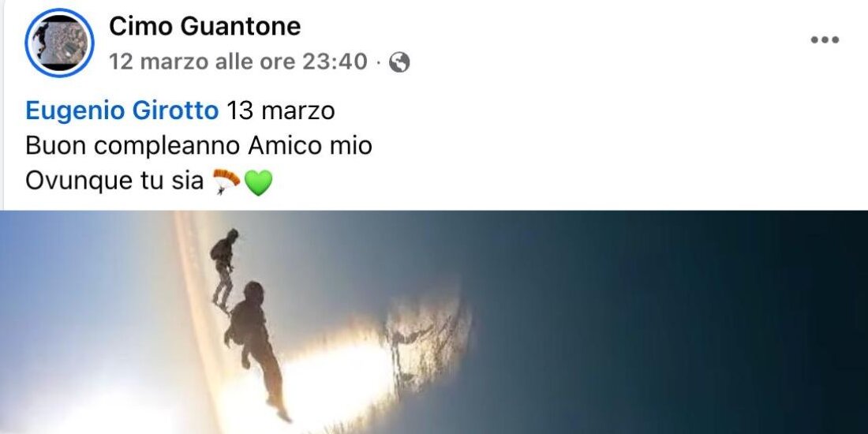Click the green heart emoji
The height and width of the screenshot is (434, 868).
(x=258, y=183)
